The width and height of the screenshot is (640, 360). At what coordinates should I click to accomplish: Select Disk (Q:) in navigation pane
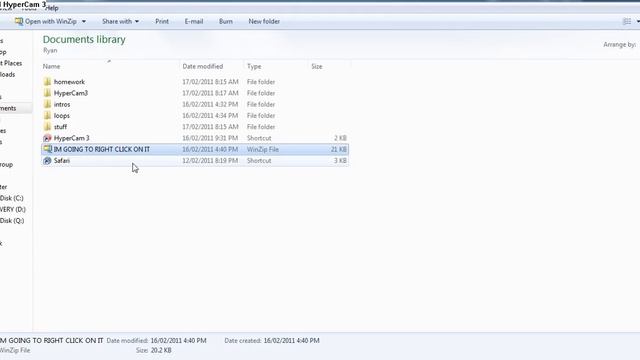[12, 220]
